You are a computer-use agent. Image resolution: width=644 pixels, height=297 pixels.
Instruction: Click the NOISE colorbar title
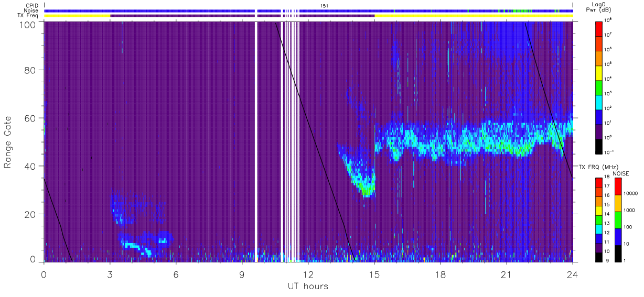[x=621, y=173]
